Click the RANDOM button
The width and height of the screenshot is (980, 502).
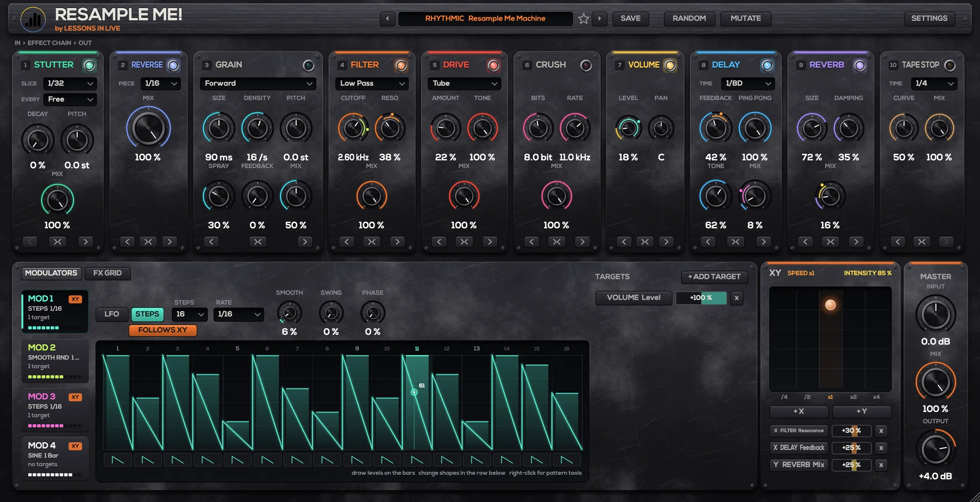tap(689, 19)
